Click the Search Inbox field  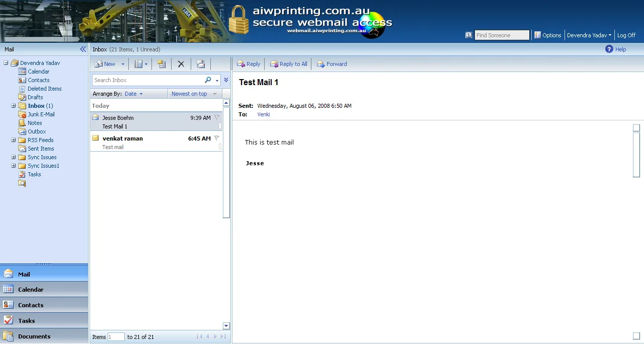(x=148, y=80)
